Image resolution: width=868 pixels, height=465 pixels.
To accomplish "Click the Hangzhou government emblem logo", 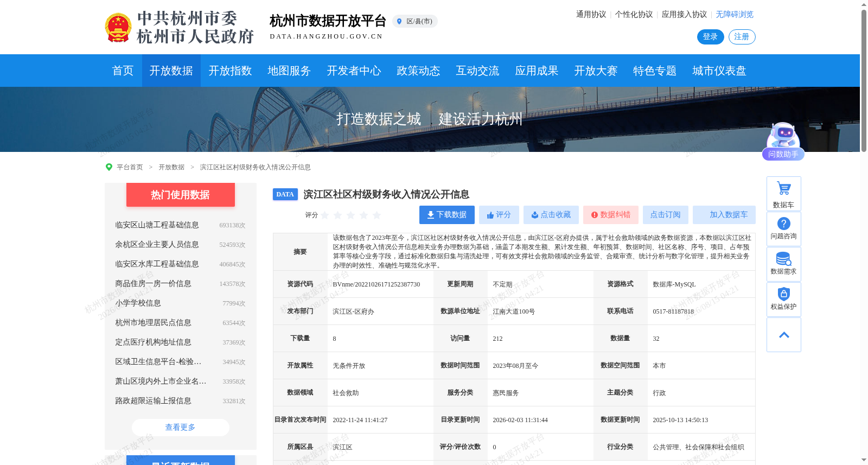I will tap(118, 28).
